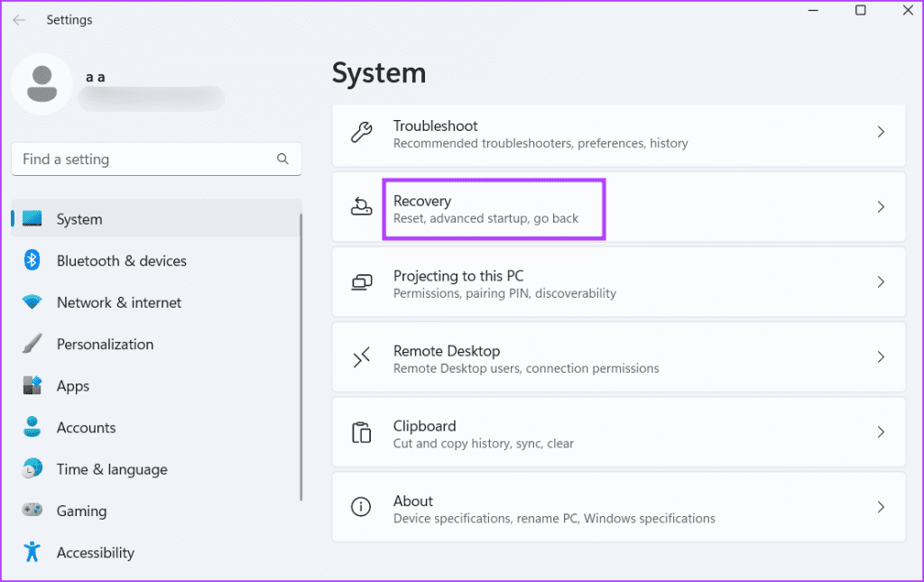The width and height of the screenshot is (924, 582).
Task: Open Clipboard settings
Action: [x=618, y=432]
